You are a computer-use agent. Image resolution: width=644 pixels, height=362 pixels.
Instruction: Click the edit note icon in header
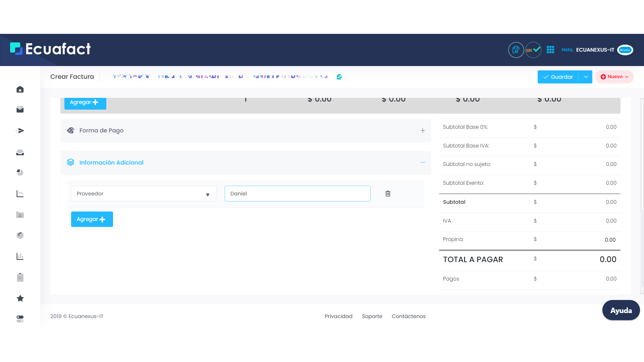pos(516,50)
